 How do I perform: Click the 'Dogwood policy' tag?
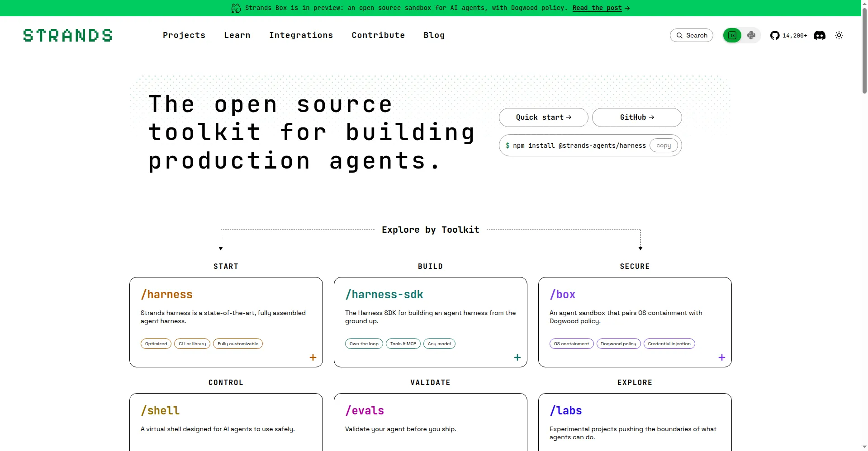click(619, 344)
